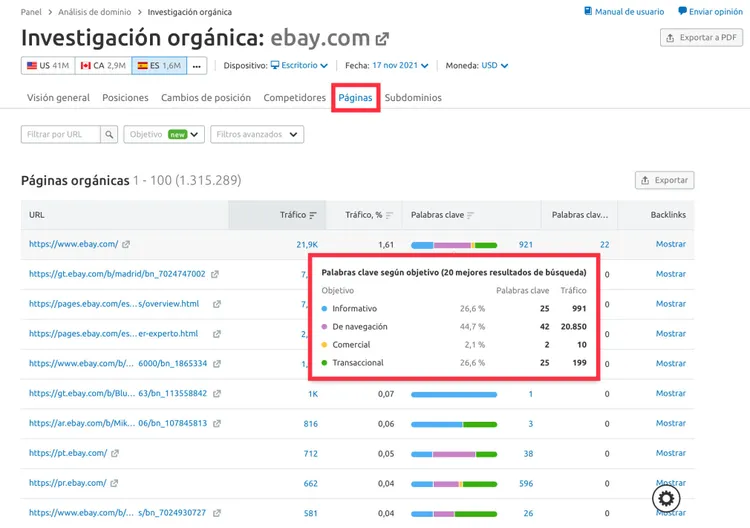Switch to the Posiciones tab
The image size is (750, 528).
click(125, 98)
